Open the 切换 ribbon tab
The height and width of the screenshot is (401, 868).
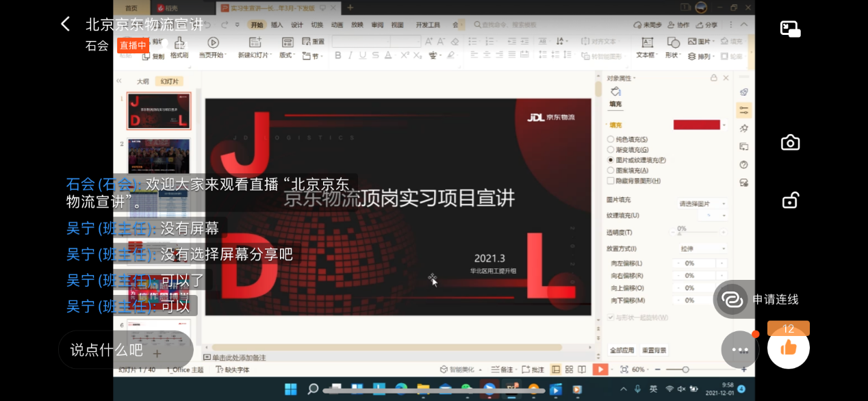tap(317, 25)
